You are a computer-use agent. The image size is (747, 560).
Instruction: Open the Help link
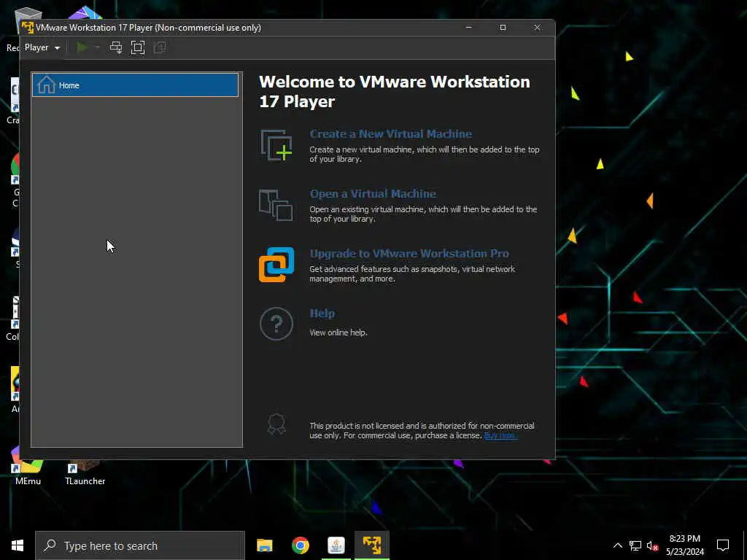tap(322, 314)
